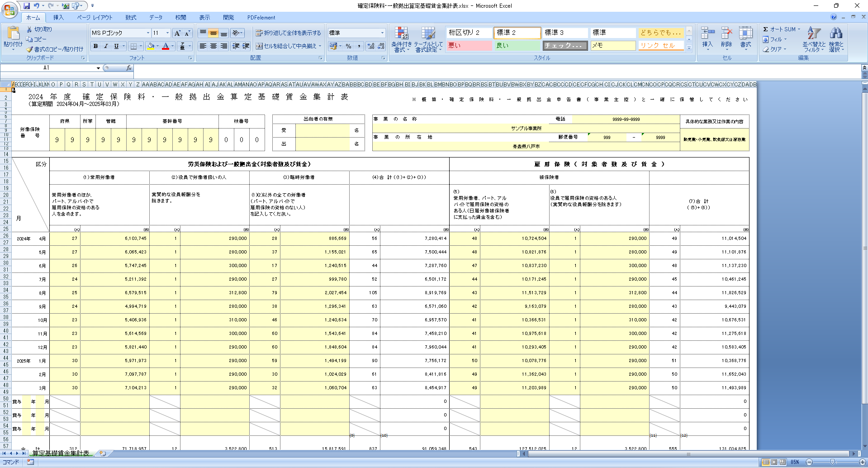Screen dimensions: 868x468
Task: Expand the fill color dropdown arrow
Action: 157,46
